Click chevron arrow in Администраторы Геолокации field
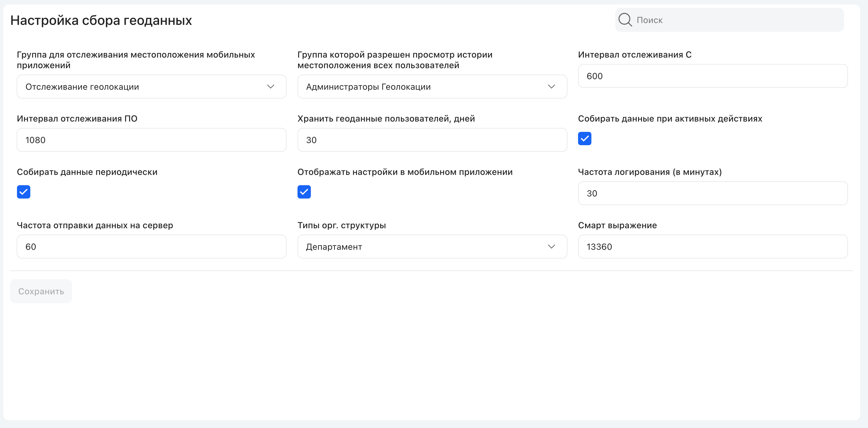 (x=551, y=87)
